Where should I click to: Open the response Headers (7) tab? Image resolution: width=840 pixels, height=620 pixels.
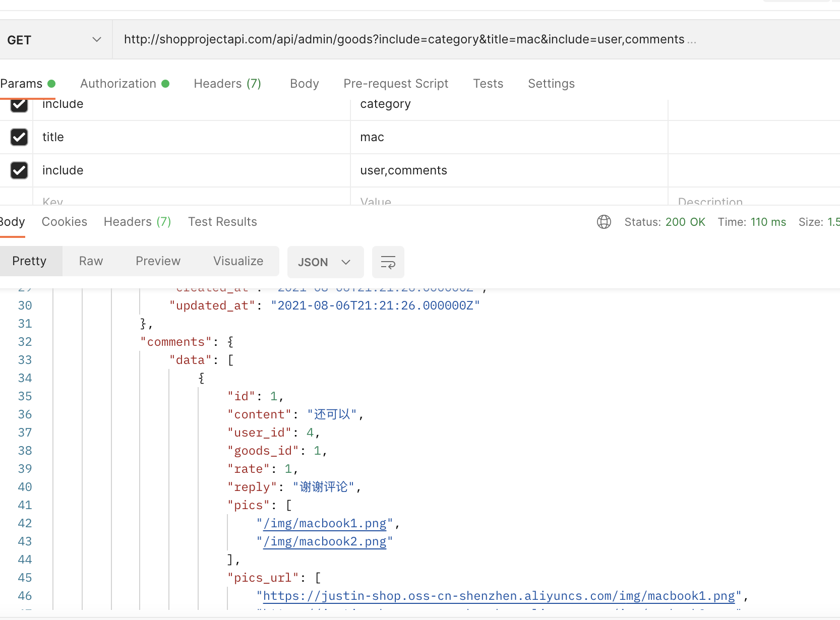[138, 222]
